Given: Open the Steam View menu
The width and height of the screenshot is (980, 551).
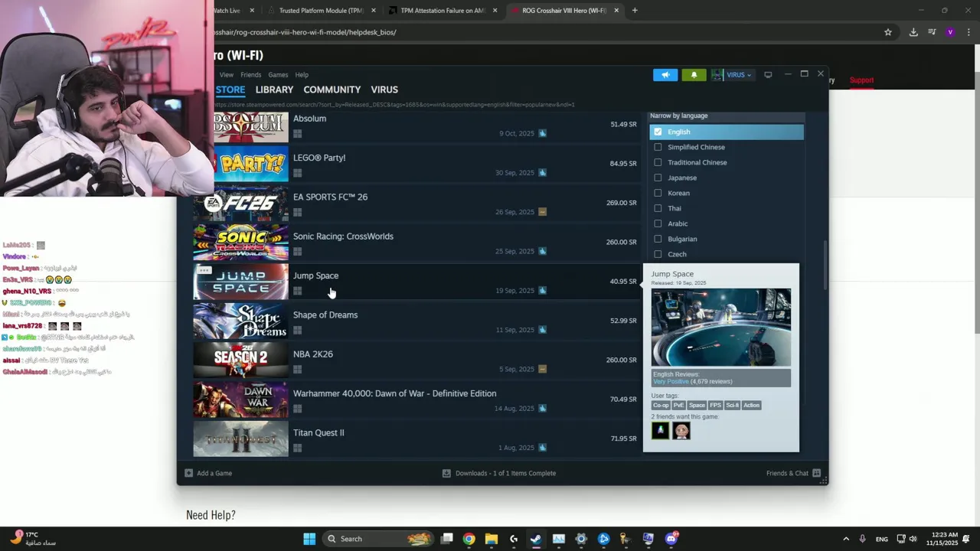Looking at the screenshot, I should coord(227,75).
